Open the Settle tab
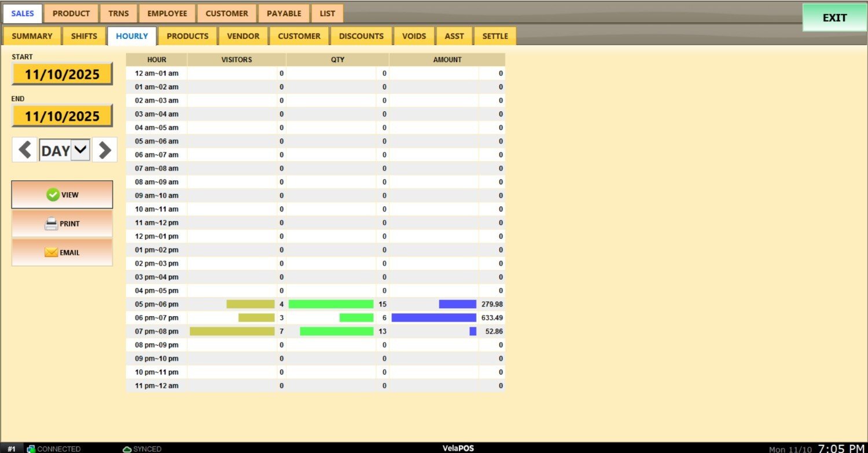Image resolution: width=868 pixels, height=453 pixels. pyautogui.click(x=495, y=36)
